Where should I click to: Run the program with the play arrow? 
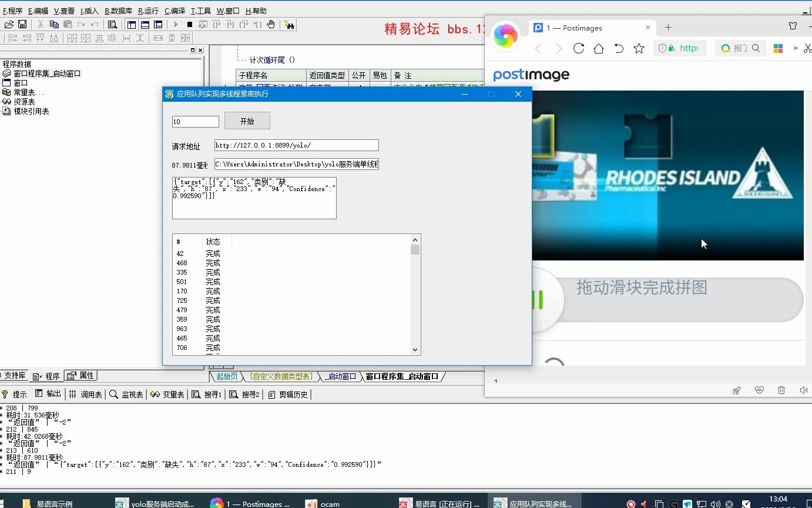pos(176,24)
